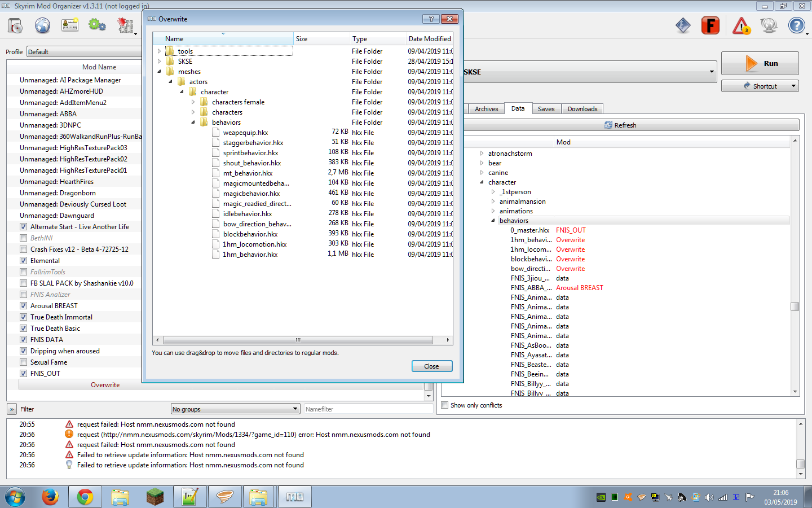This screenshot has width=812, height=508.
Task: Enable the Crash Fixes v12 mod checkbox
Action: point(24,249)
